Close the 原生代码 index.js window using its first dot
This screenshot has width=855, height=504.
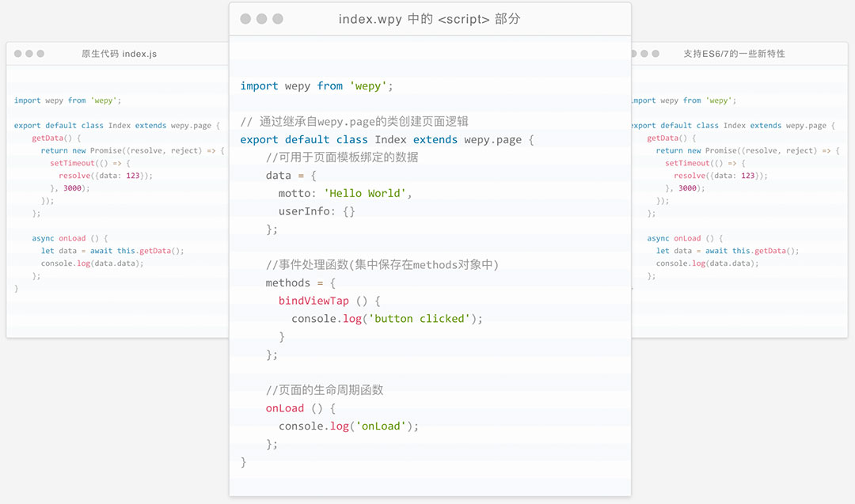[x=18, y=54]
